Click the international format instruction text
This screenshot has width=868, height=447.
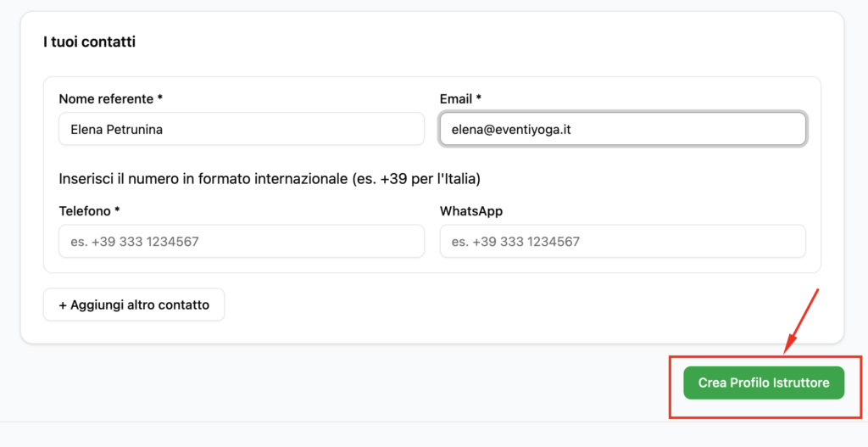click(270, 179)
